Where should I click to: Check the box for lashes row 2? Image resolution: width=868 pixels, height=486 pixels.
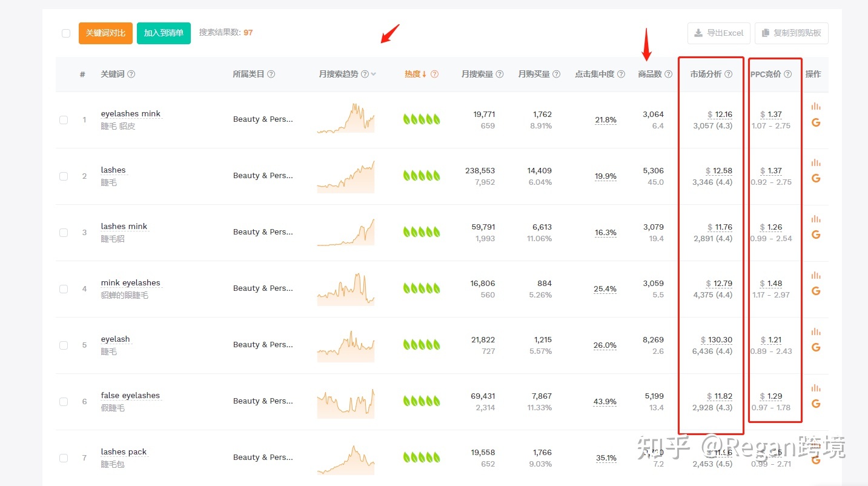pos(64,176)
